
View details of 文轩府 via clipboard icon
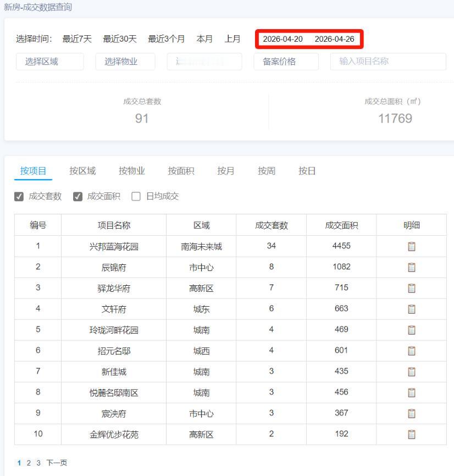[x=411, y=309]
